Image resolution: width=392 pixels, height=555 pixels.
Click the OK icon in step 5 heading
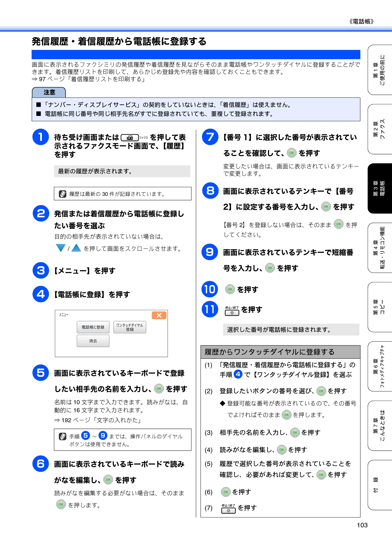(159, 389)
